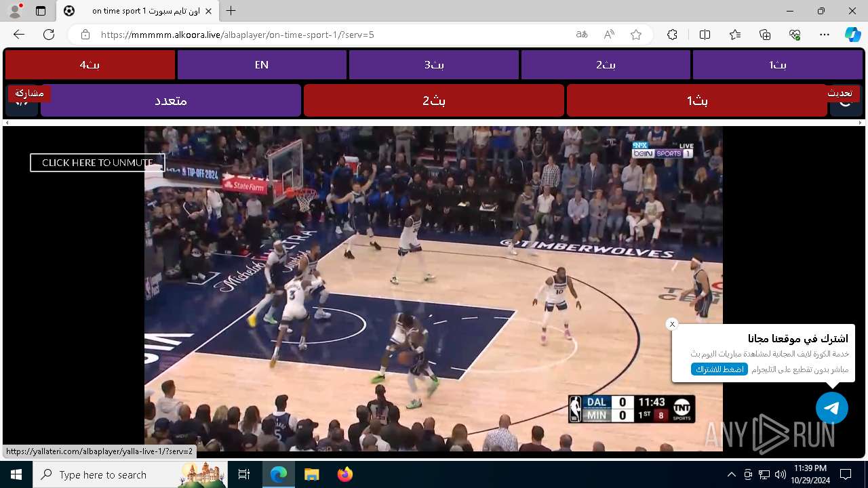This screenshot has height=488, width=868.
Task: Select the بث3 top server tab
Action: pyautogui.click(x=434, y=65)
